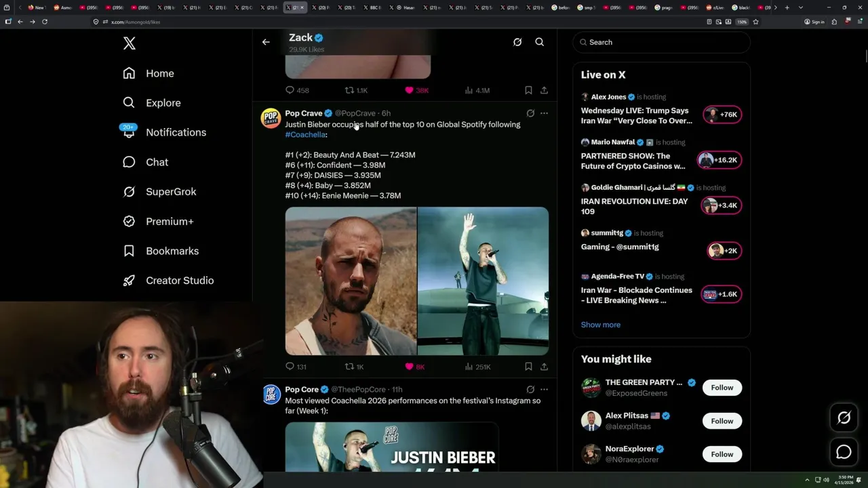View Pop Crave post 251K views analytics
Screen dimensions: 868x488
pyautogui.click(x=477, y=367)
